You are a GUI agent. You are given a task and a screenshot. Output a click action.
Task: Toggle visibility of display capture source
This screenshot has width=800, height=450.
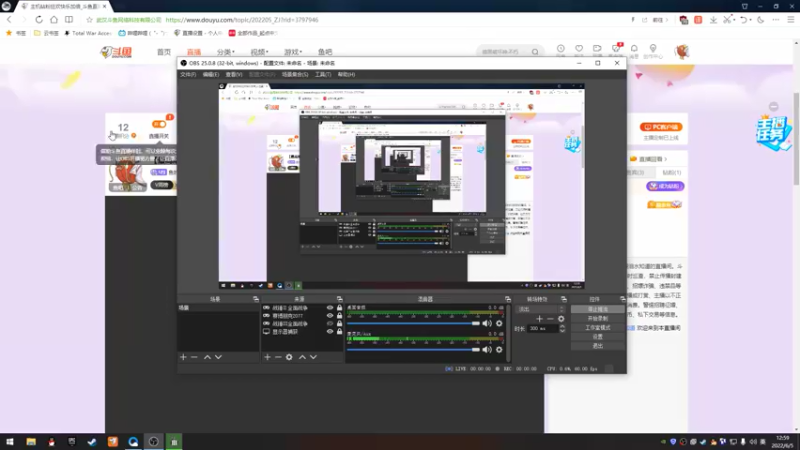coord(330,332)
